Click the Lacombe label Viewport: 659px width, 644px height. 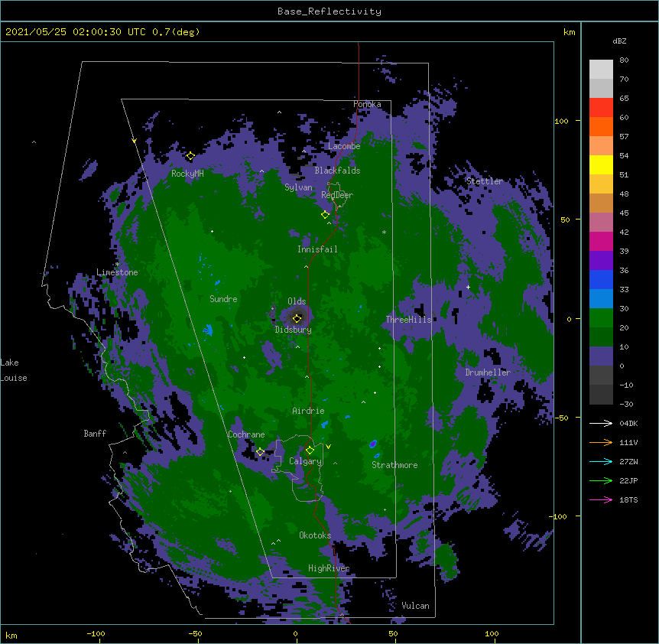[x=344, y=146]
